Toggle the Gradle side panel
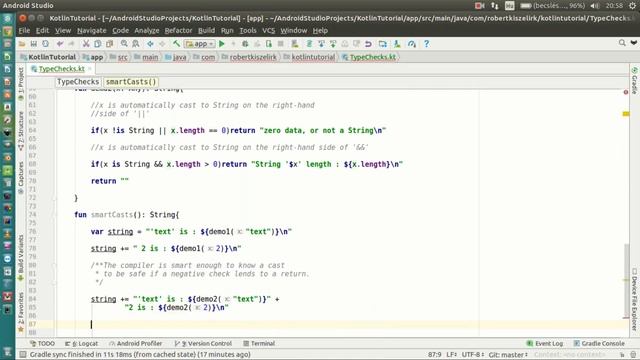640x360 pixels. (x=634, y=80)
